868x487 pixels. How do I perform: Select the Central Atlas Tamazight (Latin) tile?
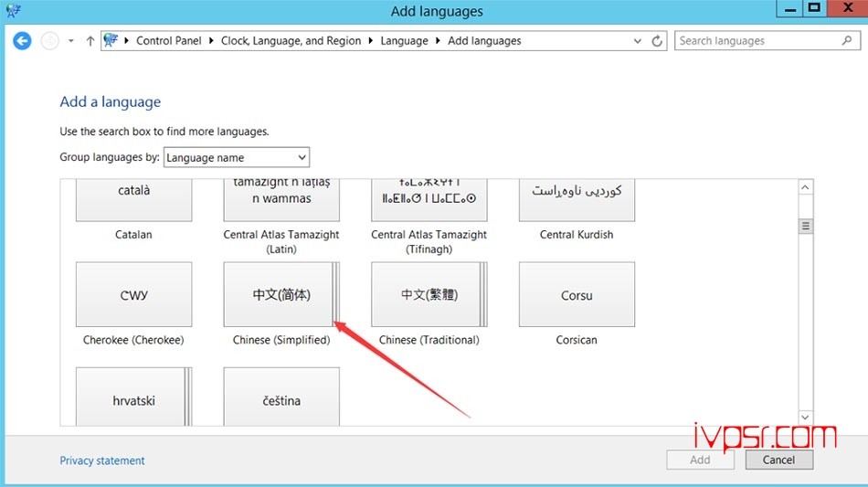click(281, 200)
